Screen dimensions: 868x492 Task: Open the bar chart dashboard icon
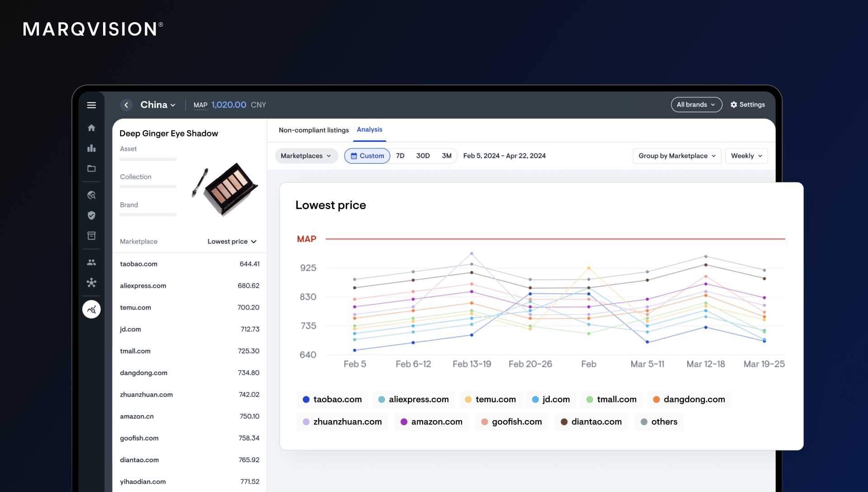pos(91,148)
